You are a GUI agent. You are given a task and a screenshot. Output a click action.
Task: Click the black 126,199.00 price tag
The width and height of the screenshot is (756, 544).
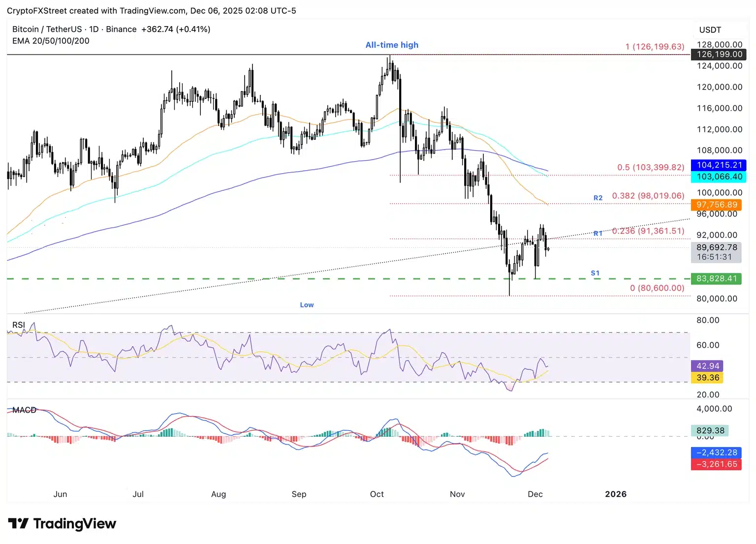tap(719, 55)
